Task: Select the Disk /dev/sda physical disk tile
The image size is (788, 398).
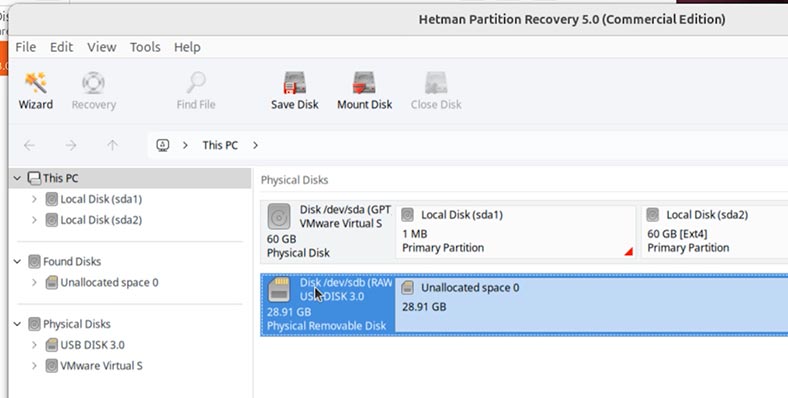Action: click(328, 231)
